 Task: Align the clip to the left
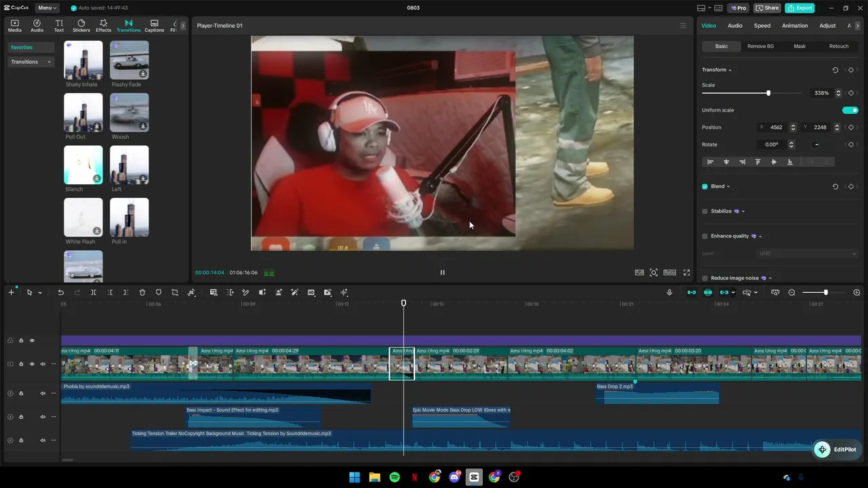pyautogui.click(x=710, y=162)
